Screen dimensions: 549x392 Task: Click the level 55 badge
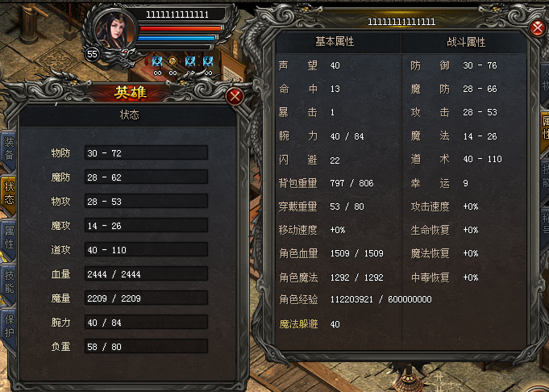(92, 54)
